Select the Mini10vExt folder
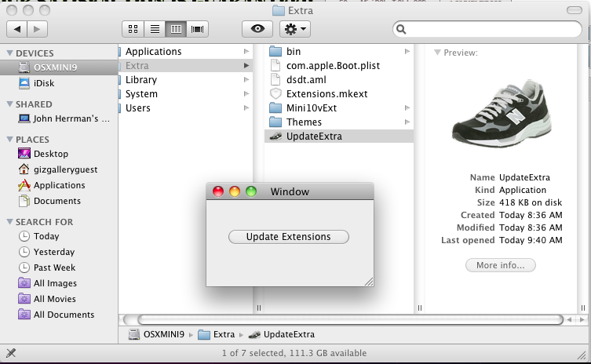The height and width of the screenshot is (364, 591). coord(339,107)
